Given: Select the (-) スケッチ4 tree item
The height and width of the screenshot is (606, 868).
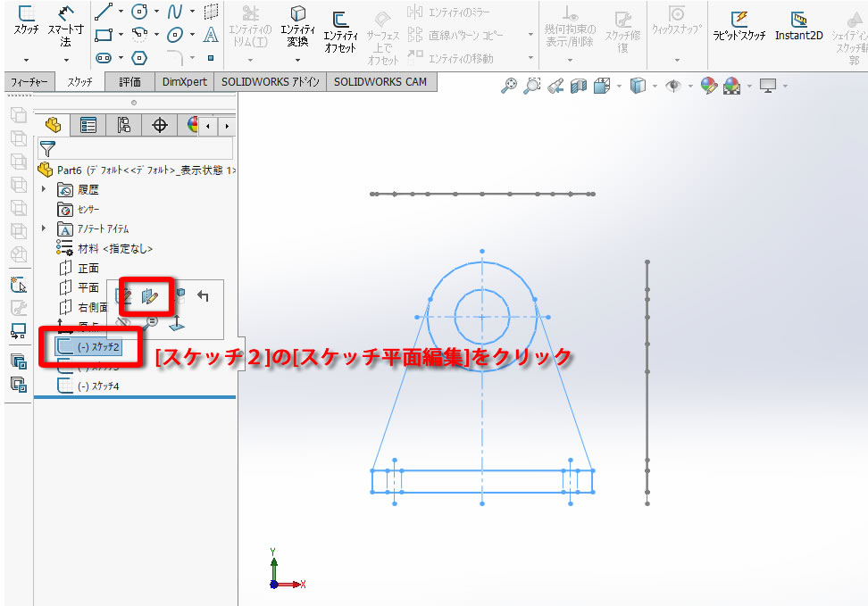Looking at the screenshot, I should 88,386.
